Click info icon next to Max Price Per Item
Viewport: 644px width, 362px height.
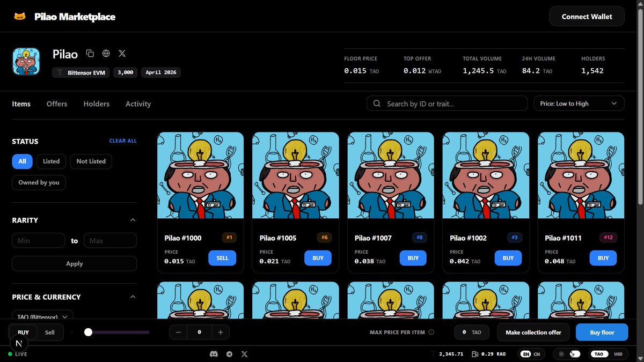pos(431,333)
